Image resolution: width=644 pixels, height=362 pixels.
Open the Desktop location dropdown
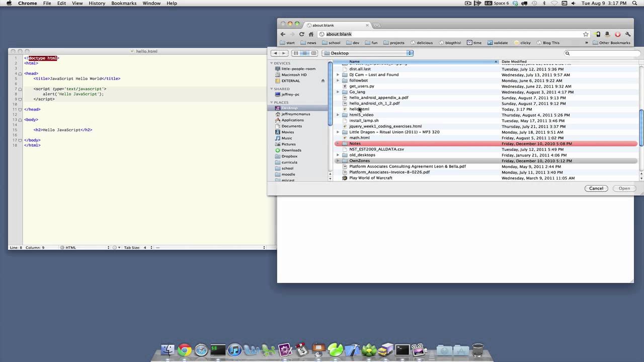click(368, 53)
